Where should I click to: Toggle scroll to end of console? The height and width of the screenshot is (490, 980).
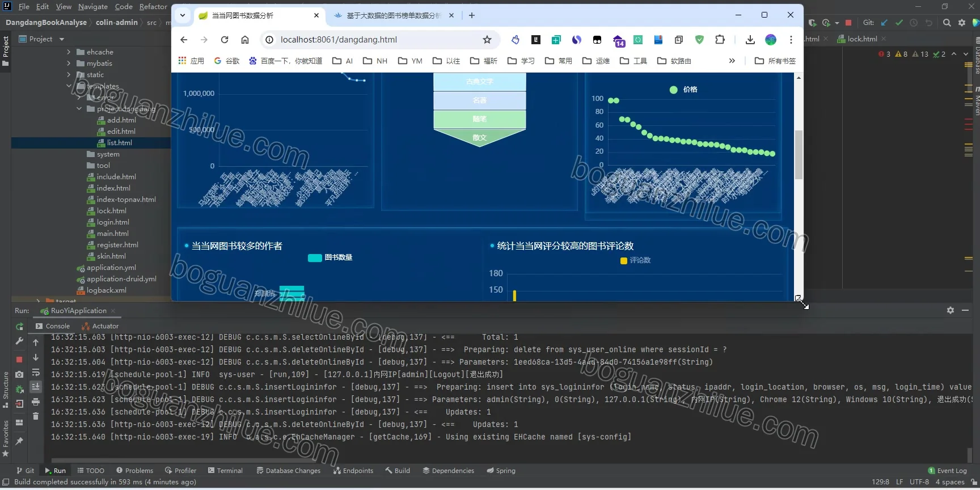point(36,387)
